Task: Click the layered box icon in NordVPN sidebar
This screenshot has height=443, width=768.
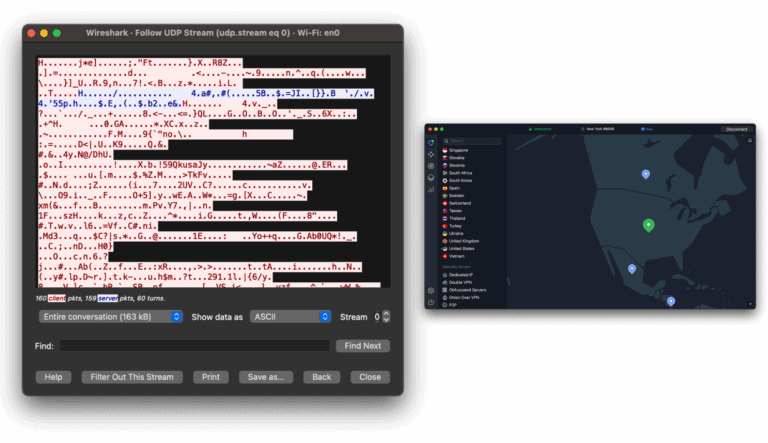Action: tap(431, 177)
